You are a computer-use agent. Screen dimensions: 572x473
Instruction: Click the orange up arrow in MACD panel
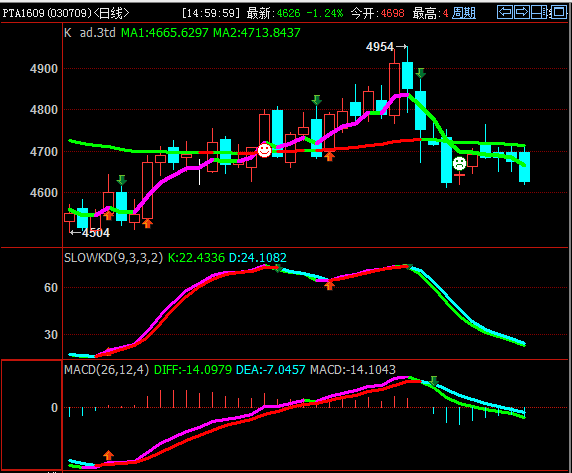pyautogui.click(x=108, y=455)
